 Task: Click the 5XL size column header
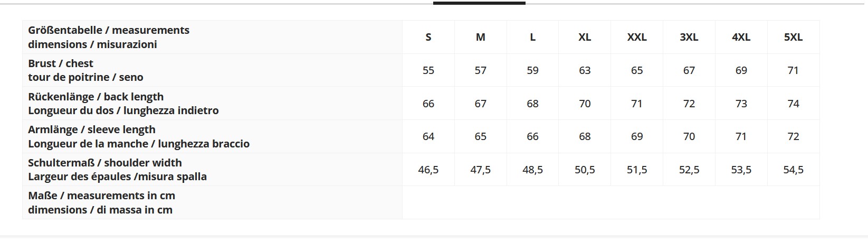coord(793,37)
